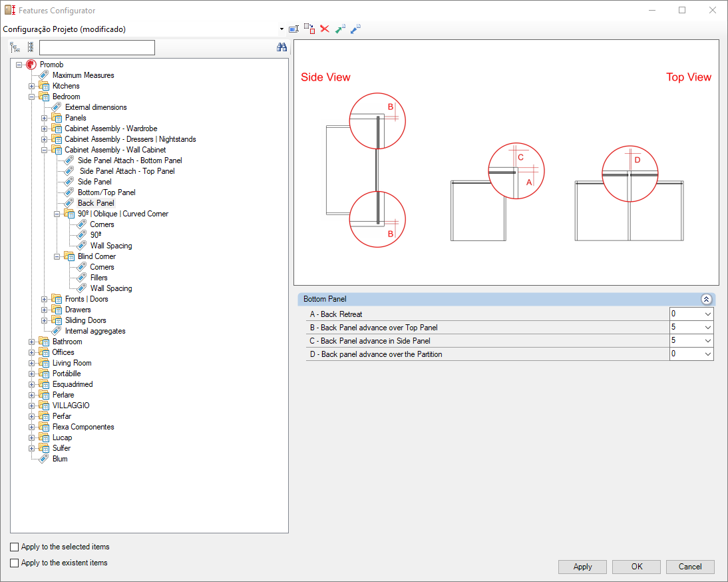The height and width of the screenshot is (582, 728).
Task: Open the advance over the Partition dropdown
Action: tap(707, 354)
